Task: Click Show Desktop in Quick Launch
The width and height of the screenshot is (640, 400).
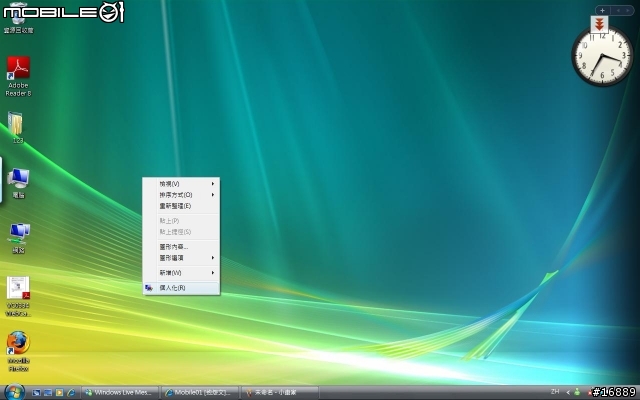Action: (x=36, y=393)
